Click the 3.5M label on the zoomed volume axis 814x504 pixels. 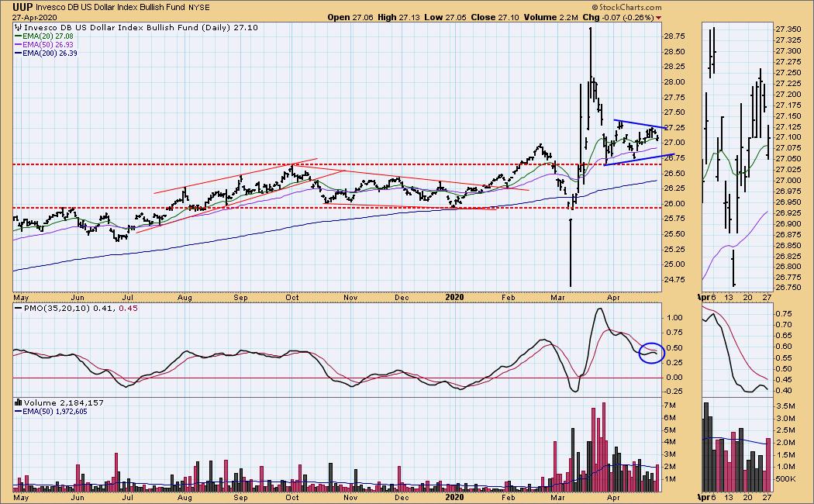coord(785,406)
